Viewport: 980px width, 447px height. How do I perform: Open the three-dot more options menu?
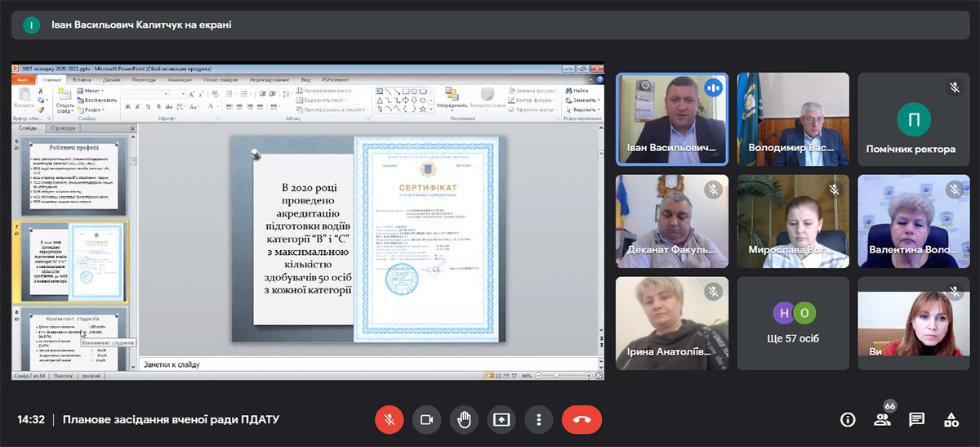coord(539,419)
